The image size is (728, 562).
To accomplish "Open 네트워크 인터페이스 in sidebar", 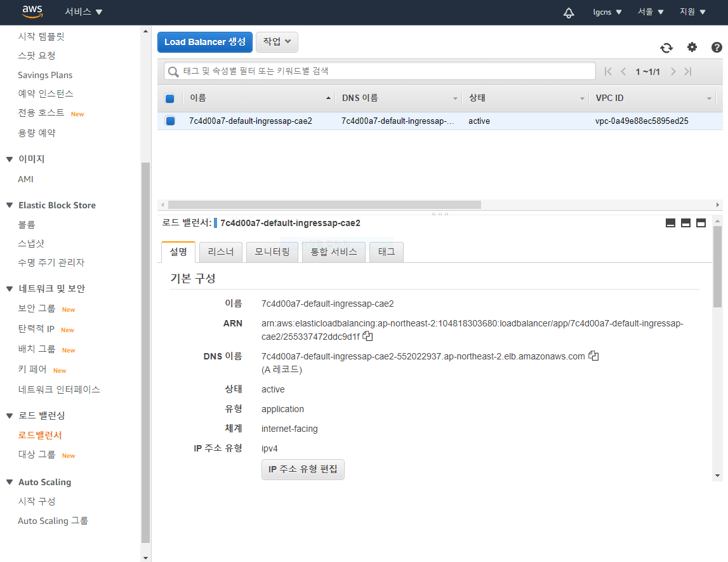I will [x=59, y=389].
